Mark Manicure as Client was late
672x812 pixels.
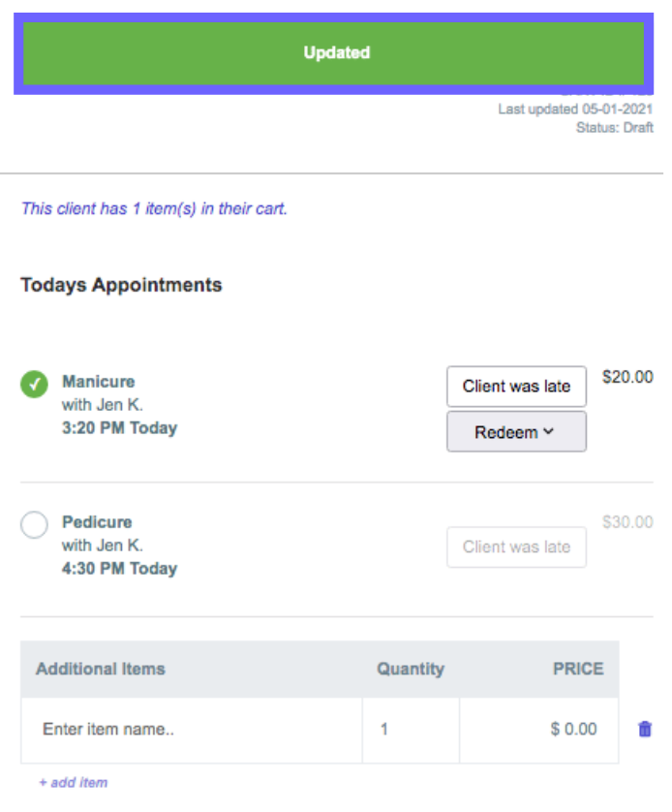pyautogui.click(x=516, y=387)
